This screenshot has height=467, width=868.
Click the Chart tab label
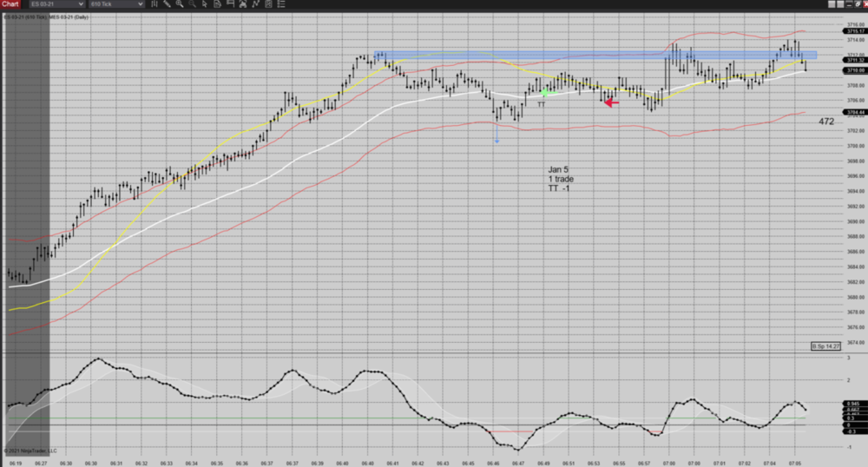(x=10, y=4)
